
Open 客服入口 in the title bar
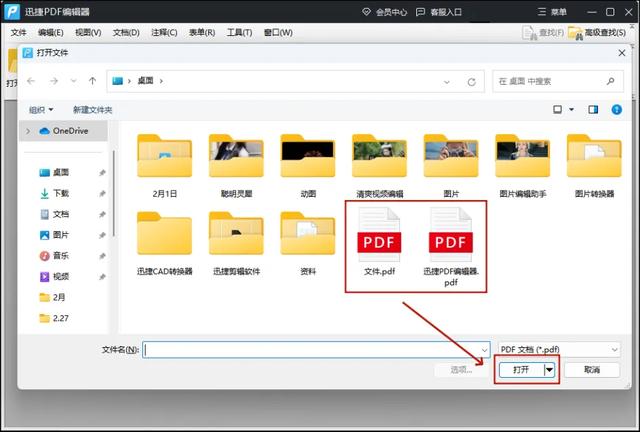pyautogui.click(x=439, y=12)
